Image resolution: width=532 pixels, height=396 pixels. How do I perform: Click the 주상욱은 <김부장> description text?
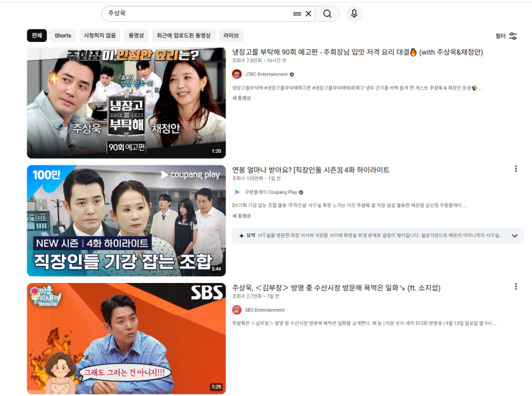[x=364, y=324]
